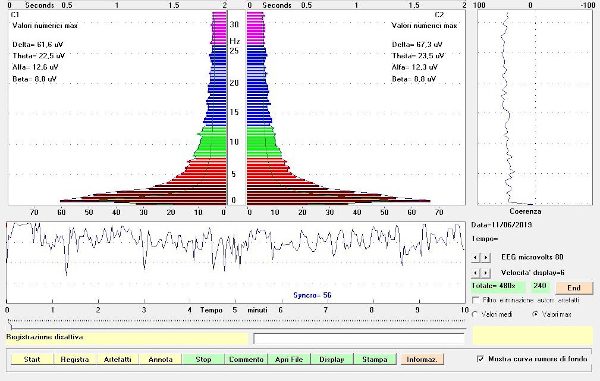Click the green 240 value box

(x=540, y=286)
